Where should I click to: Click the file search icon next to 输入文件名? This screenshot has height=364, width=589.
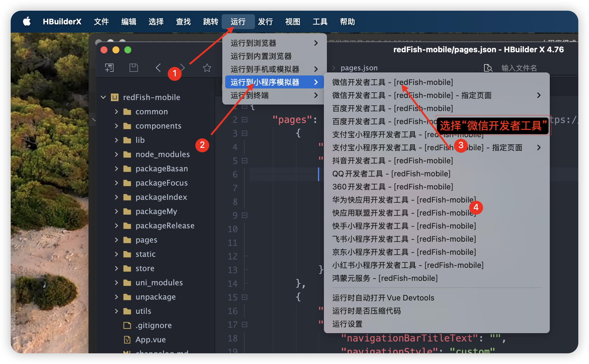(488, 68)
